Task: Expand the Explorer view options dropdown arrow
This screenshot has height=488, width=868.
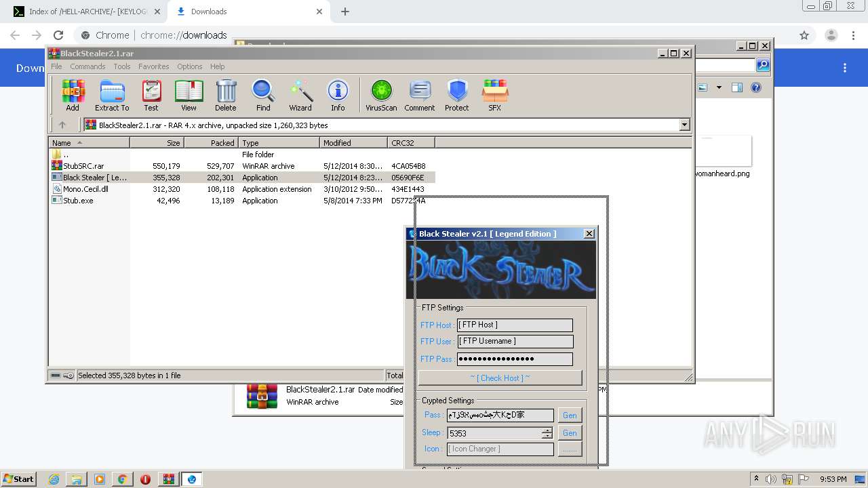Action: [718, 87]
